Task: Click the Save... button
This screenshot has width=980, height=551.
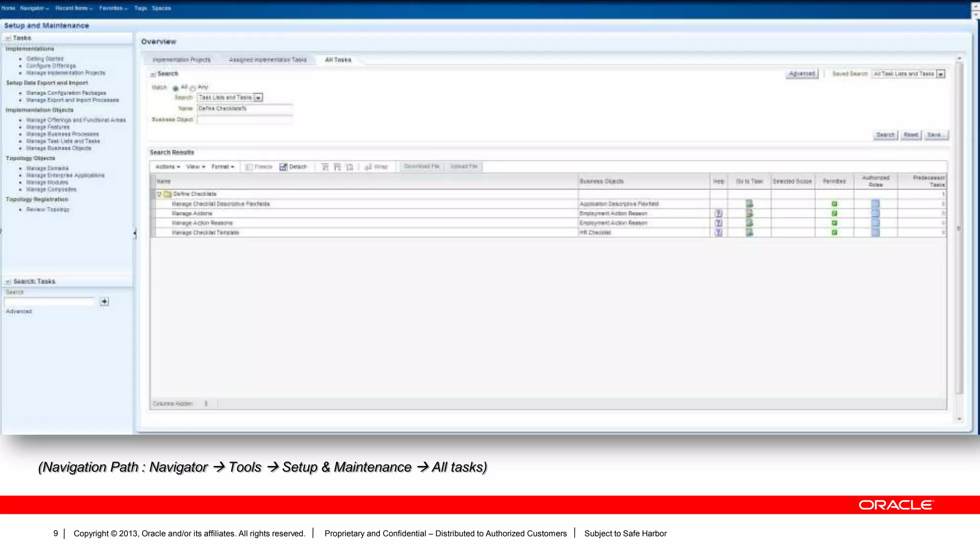Action: pos(936,135)
